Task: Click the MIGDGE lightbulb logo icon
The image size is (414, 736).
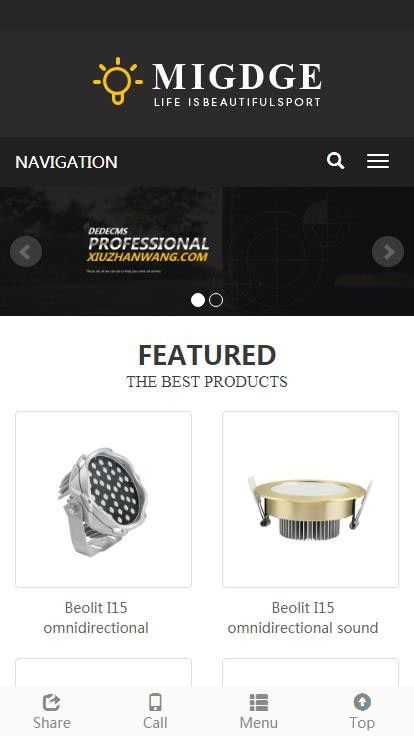Action: click(117, 81)
